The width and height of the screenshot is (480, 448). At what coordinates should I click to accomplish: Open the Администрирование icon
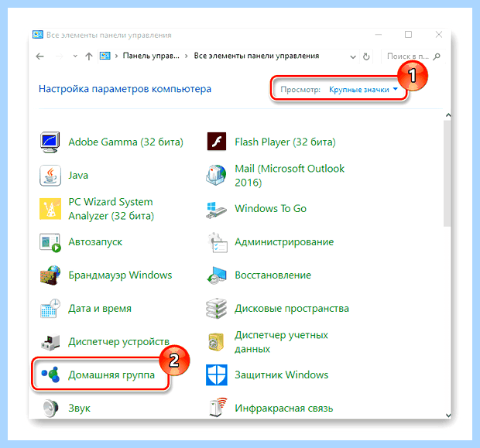point(217,242)
